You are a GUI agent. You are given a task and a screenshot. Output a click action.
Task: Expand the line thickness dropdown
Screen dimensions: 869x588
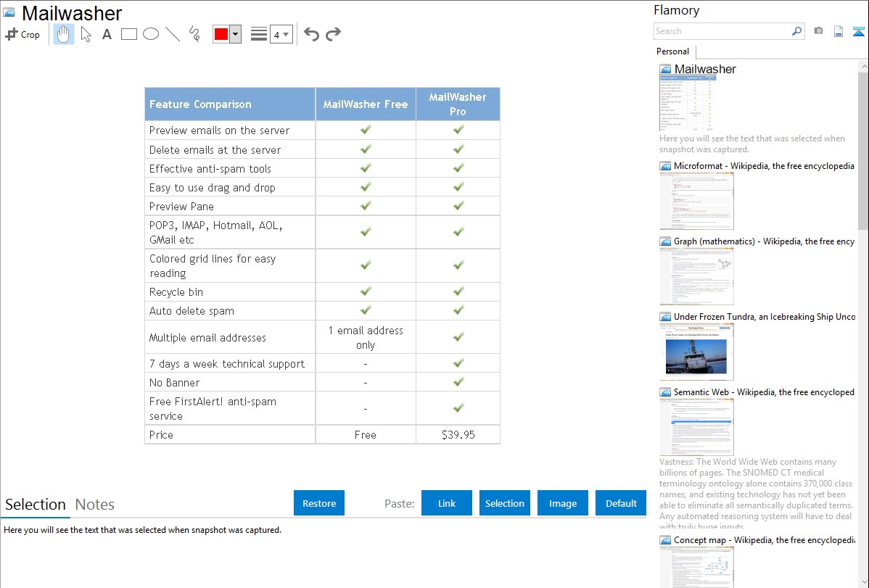(x=281, y=34)
